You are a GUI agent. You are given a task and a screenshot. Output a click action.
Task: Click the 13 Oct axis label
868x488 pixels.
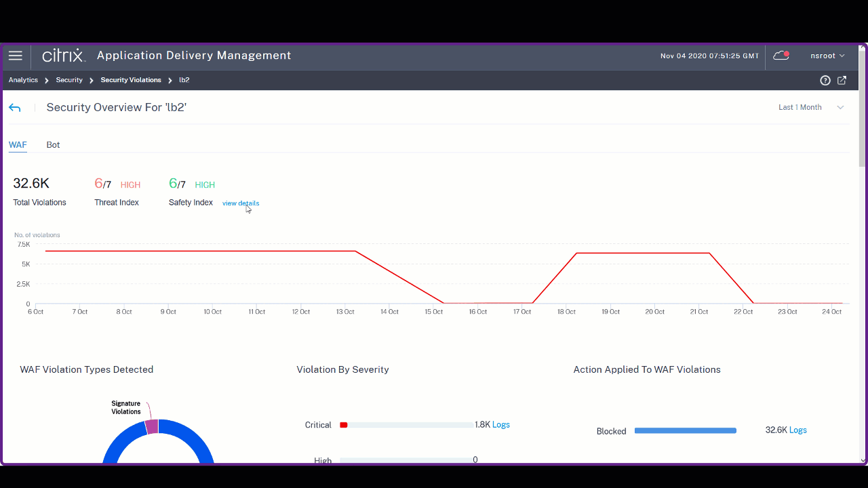345,312
